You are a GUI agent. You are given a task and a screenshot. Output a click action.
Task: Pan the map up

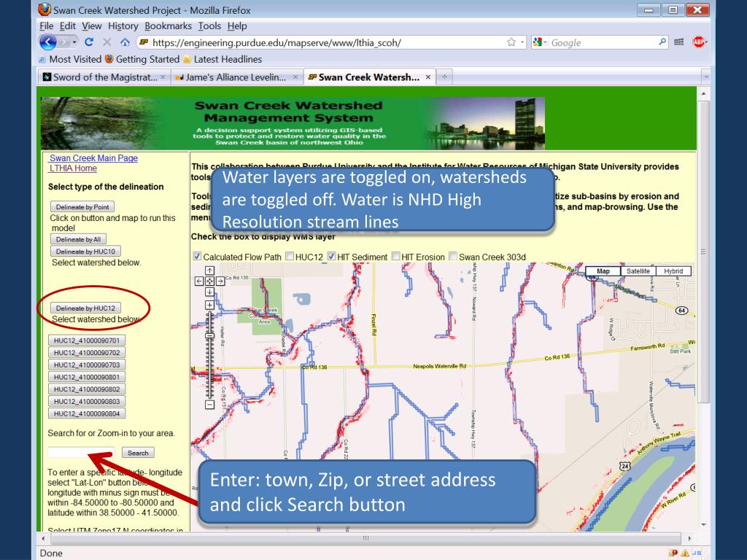pyautogui.click(x=209, y=271)
